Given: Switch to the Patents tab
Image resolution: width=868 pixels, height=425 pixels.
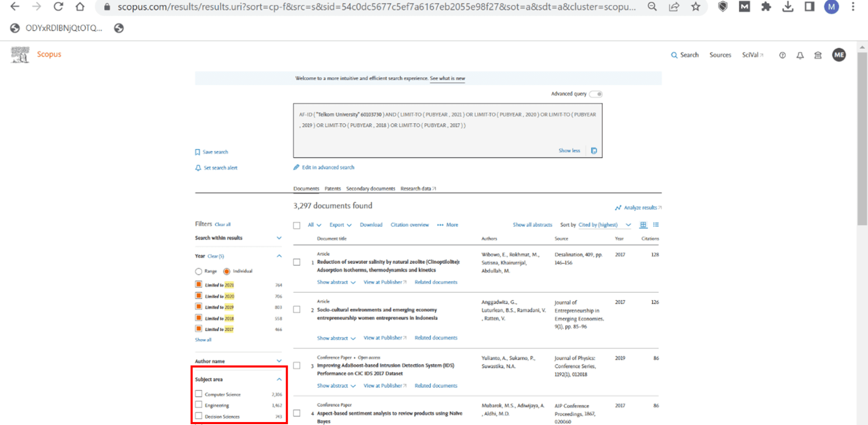Looking at the screenshot, I should (x=332, y=189).
